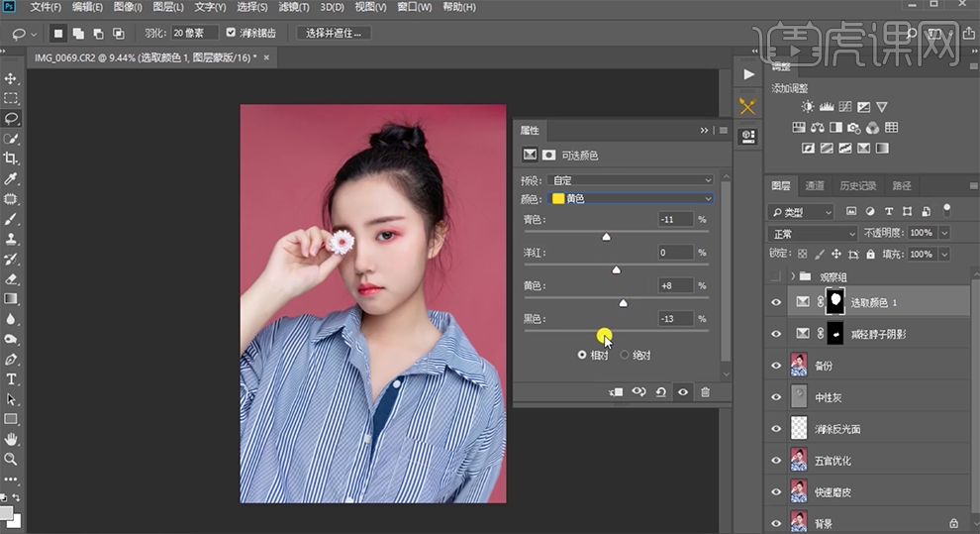The height and width of the screenshot is (534, 980).
Task: Open the 滤镜(T) menu
Action: pyautogui.click(x=294, y=7)
